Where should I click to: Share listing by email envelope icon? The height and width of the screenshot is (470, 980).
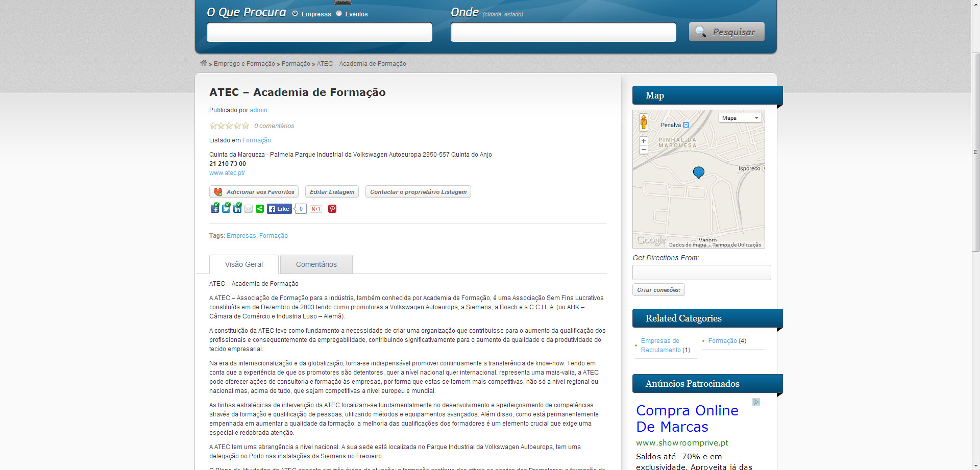tap(249, 209)
